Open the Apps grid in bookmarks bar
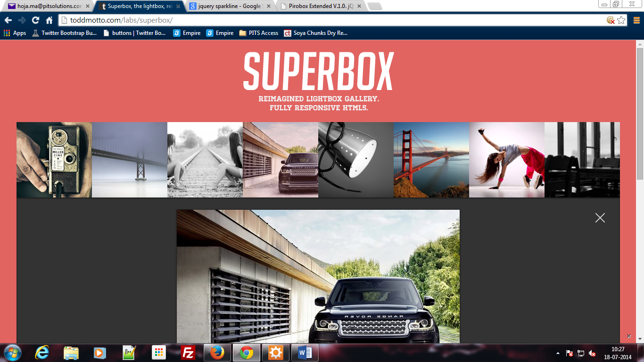Viewport: 644px width, 362px height. [15, 33]
